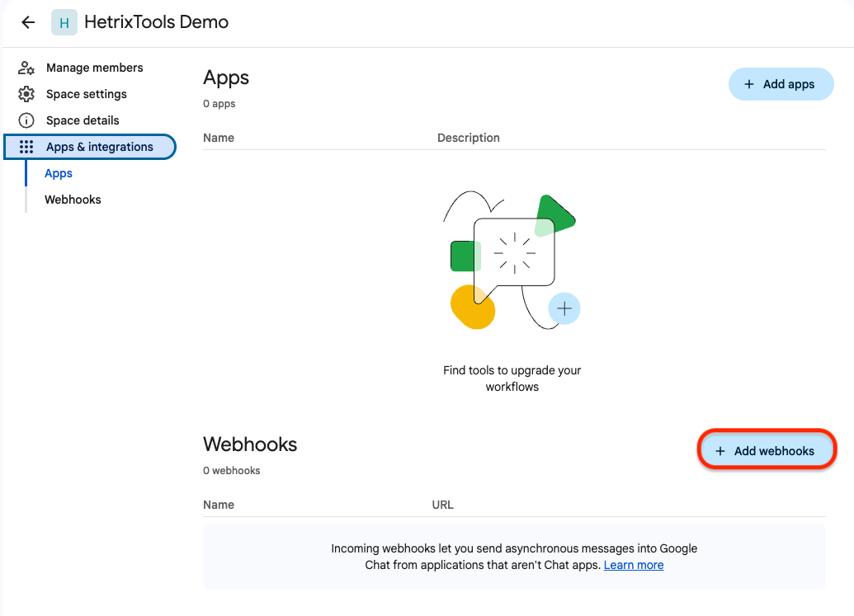Viewport: 854px width, 616px height.
Task: Click the HetrixTools Demo space title
Action: click(x=156, y=22)
